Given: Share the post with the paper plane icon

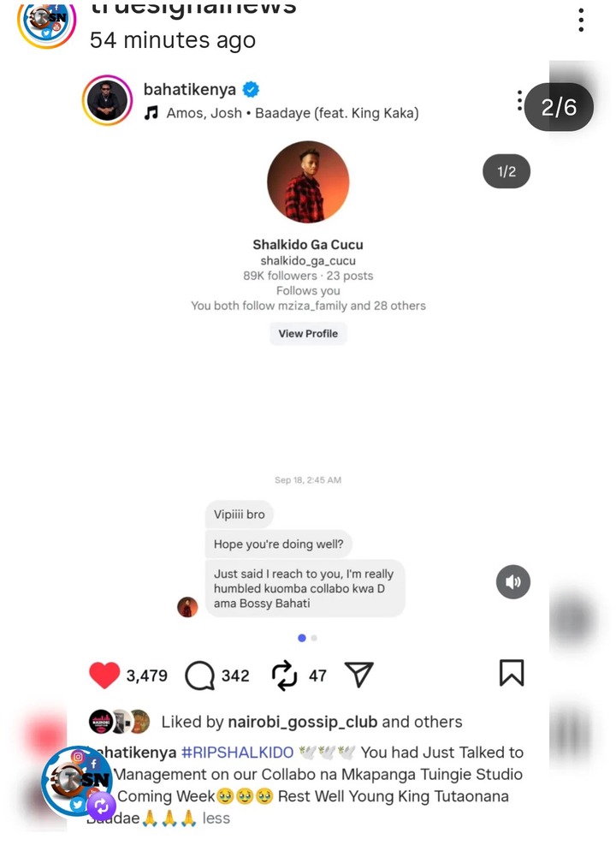Looking at the screenshot, I should tap(358, 675).
